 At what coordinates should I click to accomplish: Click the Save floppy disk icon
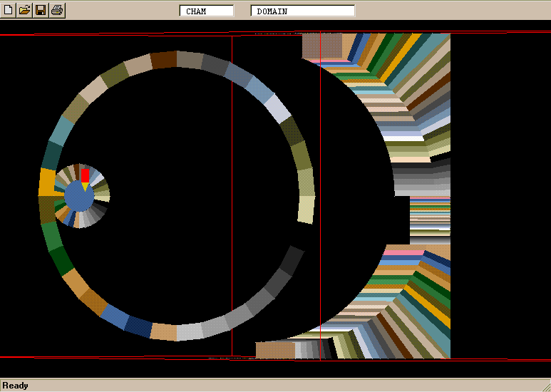(x=41, y=10)
